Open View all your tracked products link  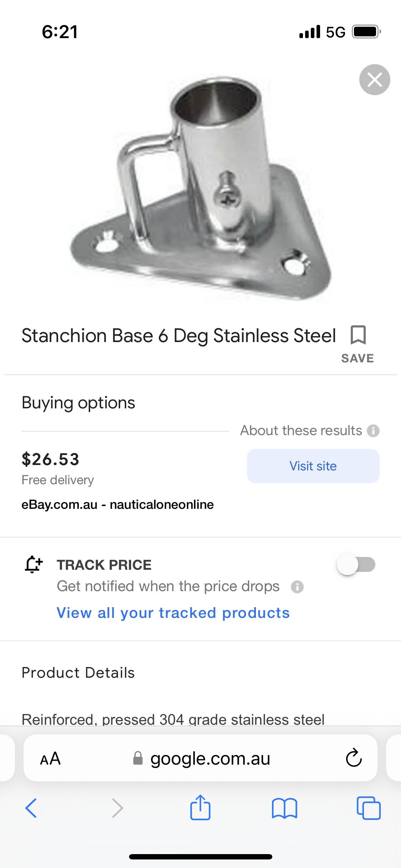coord(173,613)
